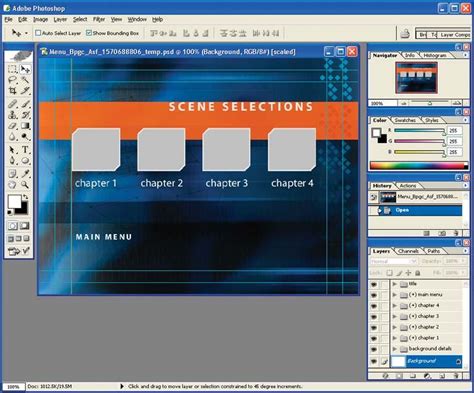Screen dimensions: 474x393
Task: Toggle visibility of the Background layer
Action: pyautogui.click(x=374, y=361)
